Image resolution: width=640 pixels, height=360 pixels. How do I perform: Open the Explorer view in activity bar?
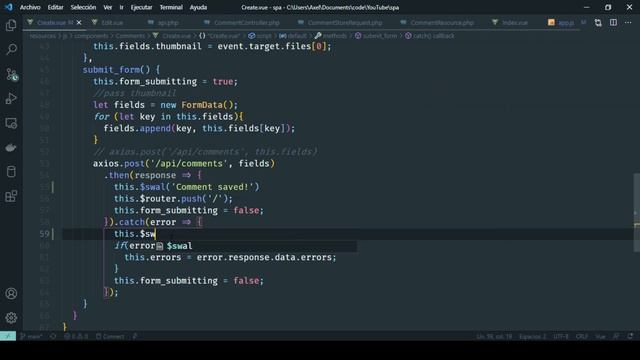click(x=11, y=25)
